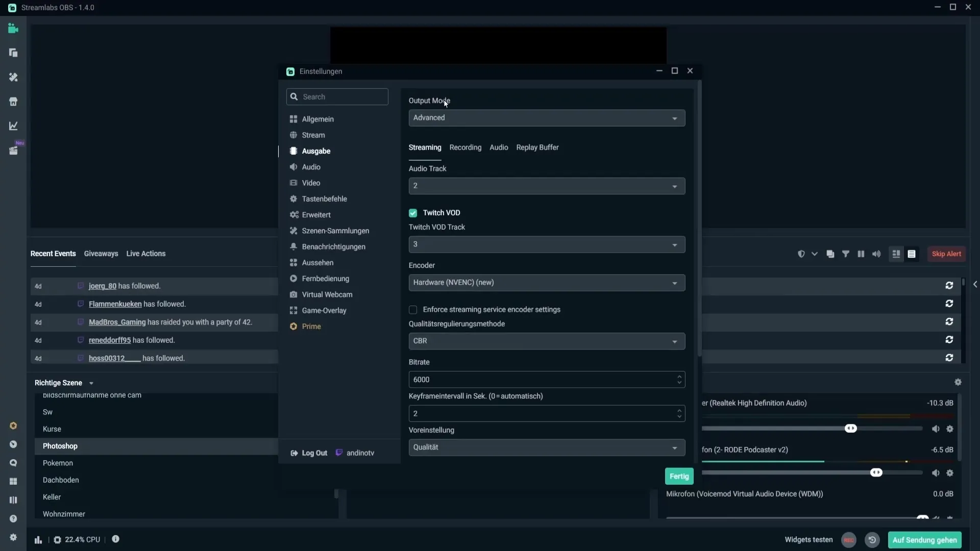
Task: Click Auf Sendung gehen button
Action: (924, 540)
